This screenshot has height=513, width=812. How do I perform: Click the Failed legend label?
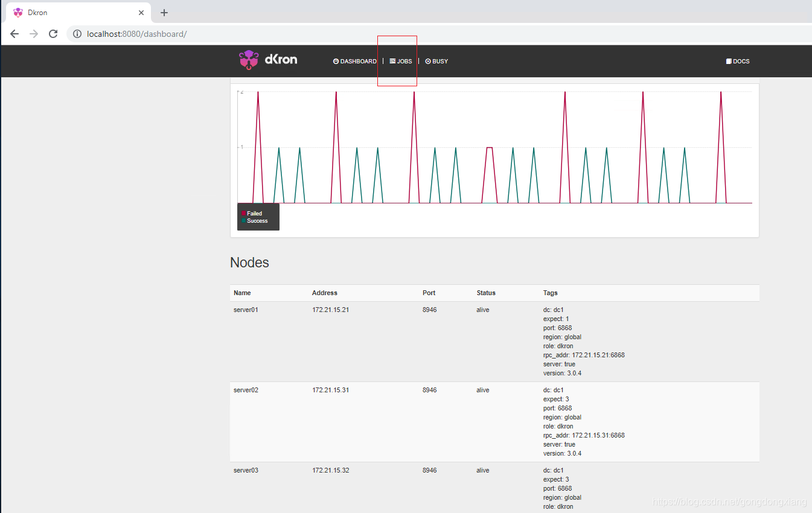click(254, 214)
